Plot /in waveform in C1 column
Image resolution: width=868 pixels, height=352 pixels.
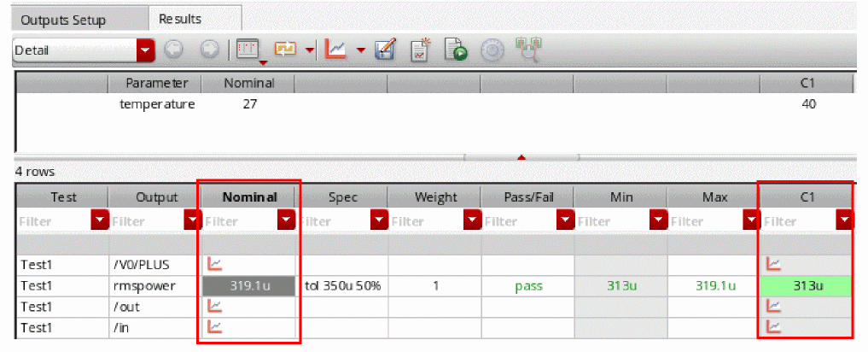click(x=773, y=327)
